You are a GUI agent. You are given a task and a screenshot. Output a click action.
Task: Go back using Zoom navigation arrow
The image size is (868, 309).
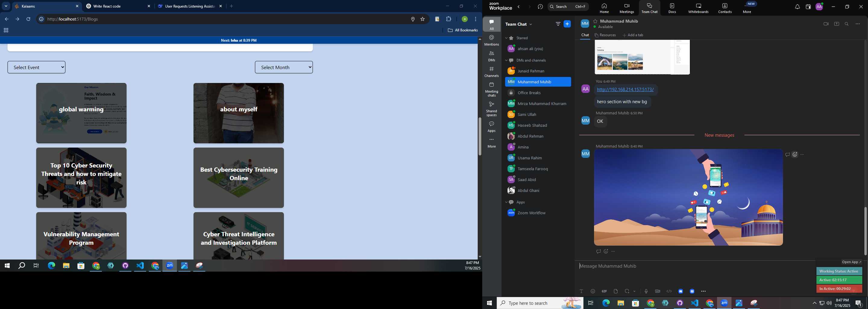point(519,7)
